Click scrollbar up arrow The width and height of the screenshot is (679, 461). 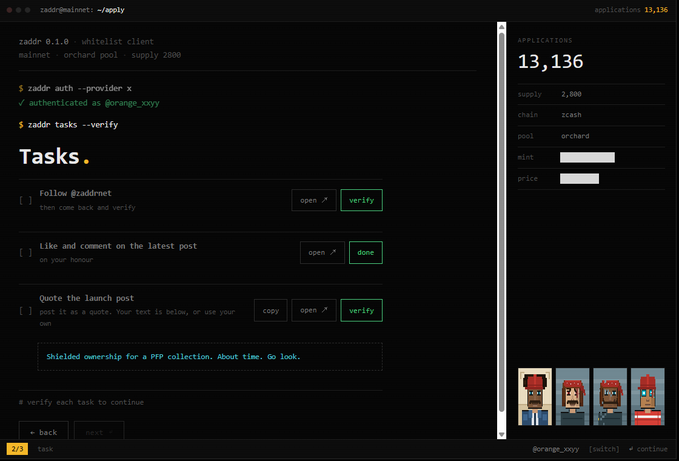pos(501,27)
